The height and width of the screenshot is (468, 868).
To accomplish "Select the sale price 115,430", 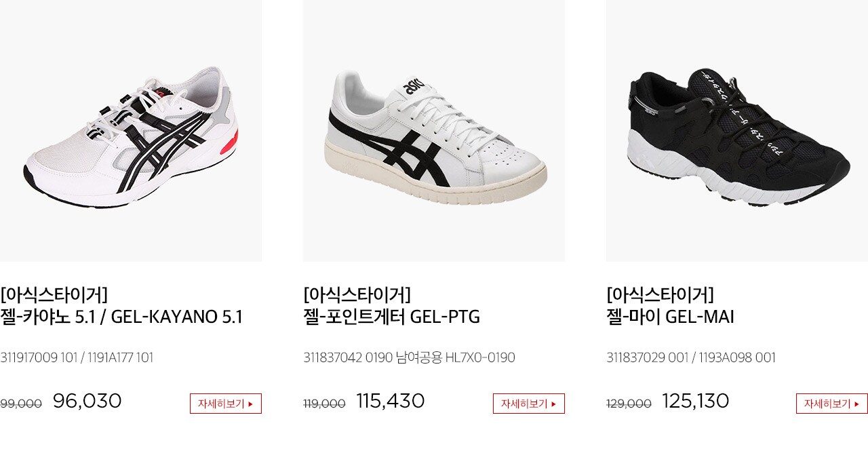I will pos(391,401).
